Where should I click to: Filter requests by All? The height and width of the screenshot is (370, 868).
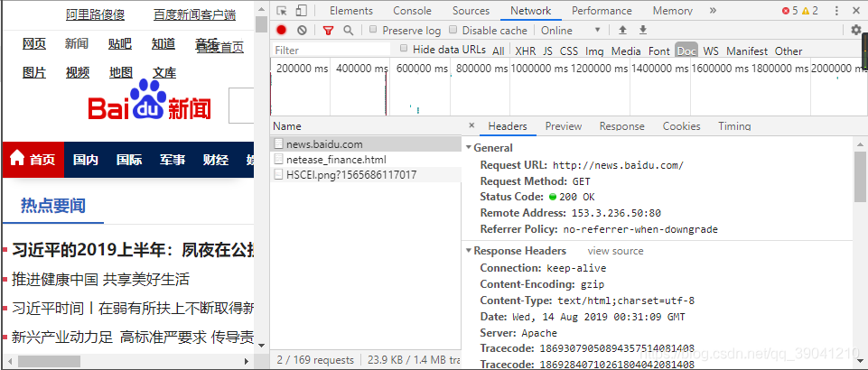[x=499, y=51]
